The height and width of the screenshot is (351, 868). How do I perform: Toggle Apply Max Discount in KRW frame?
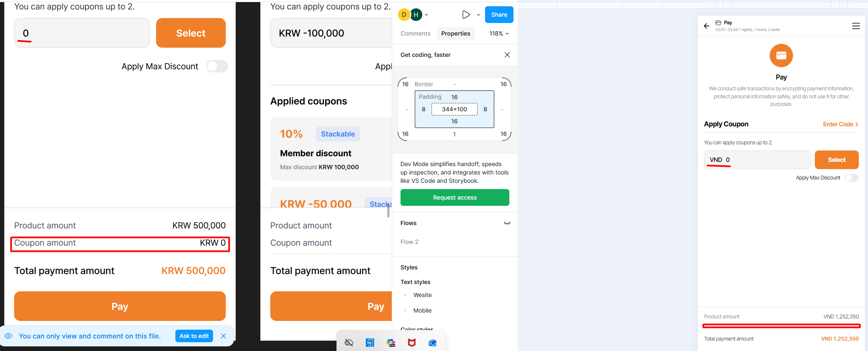217,66
